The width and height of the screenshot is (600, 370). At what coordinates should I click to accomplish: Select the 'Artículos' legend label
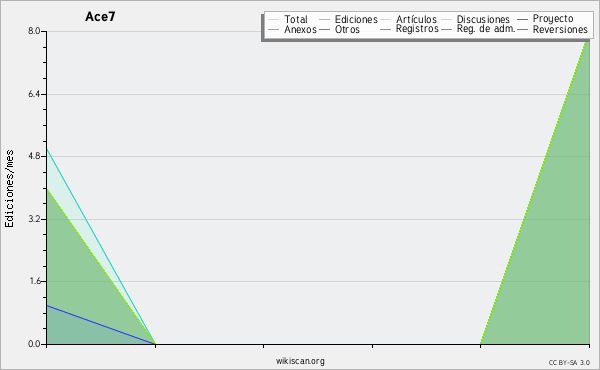(x=416, y=19)
